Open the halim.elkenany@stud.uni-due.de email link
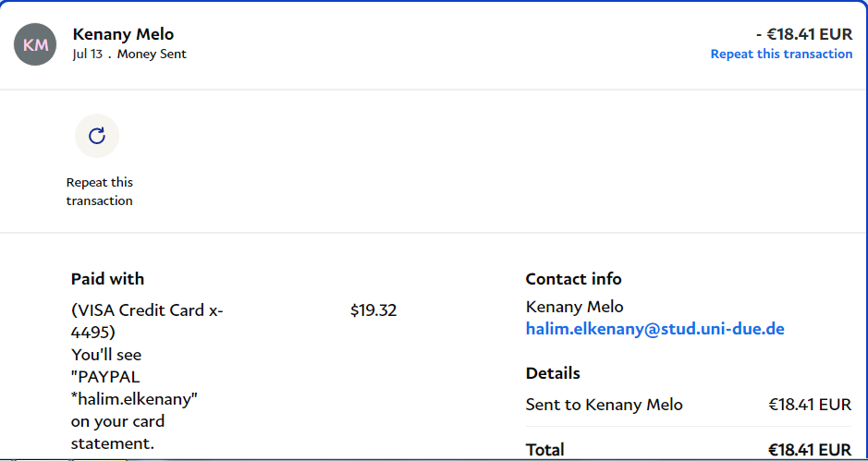This screenshot has height=461, width=868. (654, 329)
